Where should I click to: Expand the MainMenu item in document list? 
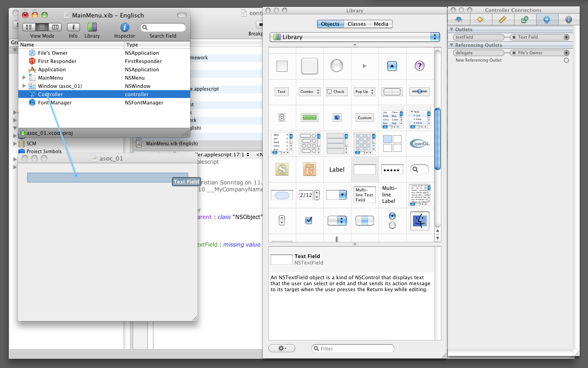(x=24, y=78)
